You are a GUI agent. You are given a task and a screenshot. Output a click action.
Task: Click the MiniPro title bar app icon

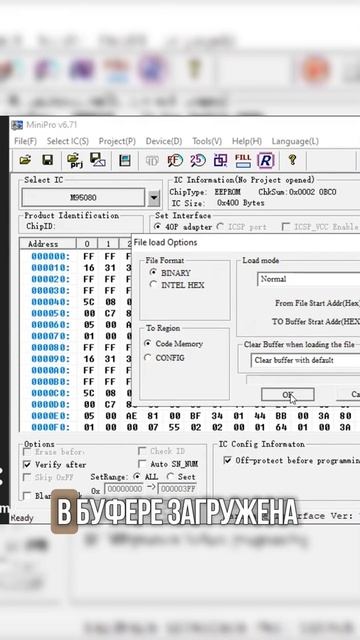click(x=17, y=125)
